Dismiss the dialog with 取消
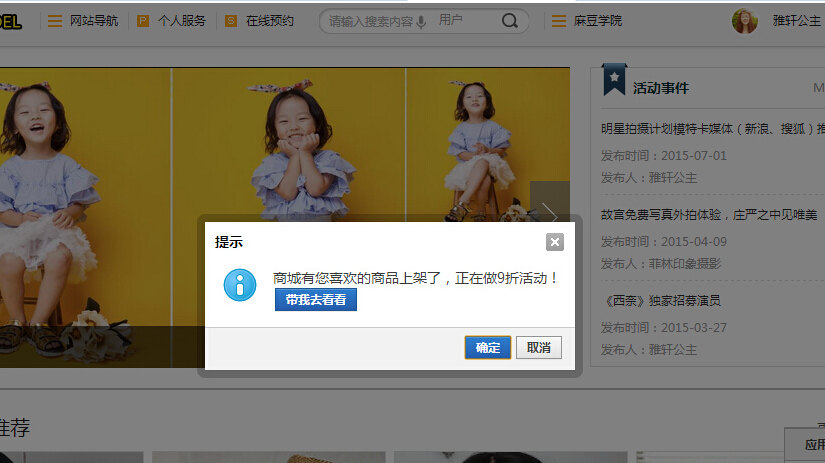Image resolution: width=825 pixels, height=463 pixels. 539,348
